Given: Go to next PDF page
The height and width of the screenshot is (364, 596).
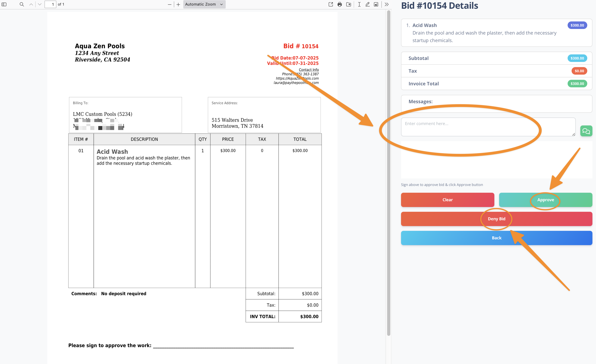Looking at the screenshot, I should click(40, 4).
